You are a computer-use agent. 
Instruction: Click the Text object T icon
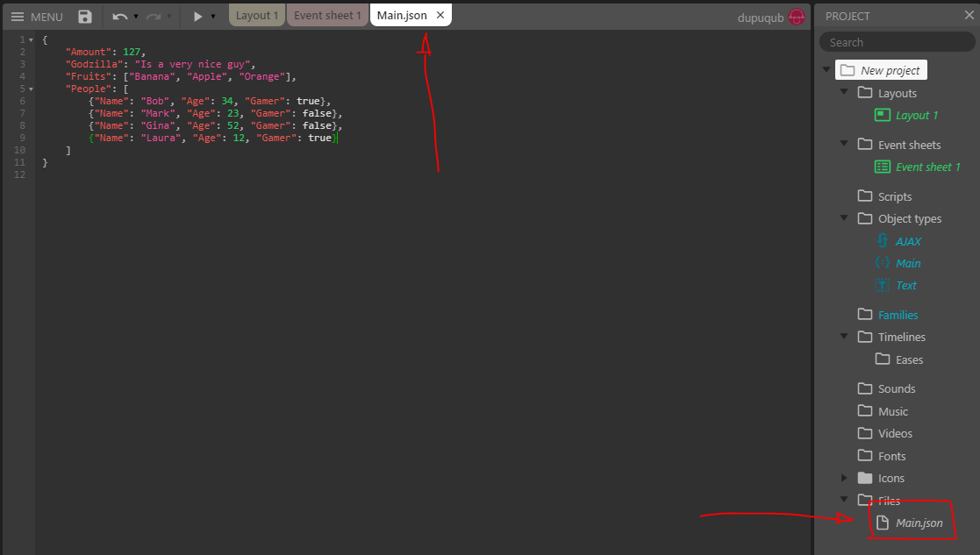883,285
